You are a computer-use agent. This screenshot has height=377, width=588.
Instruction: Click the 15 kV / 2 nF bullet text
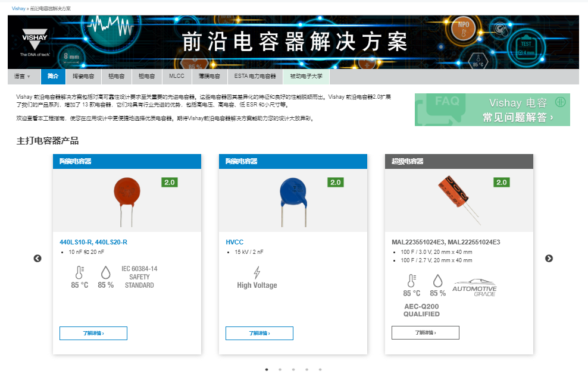249,252
